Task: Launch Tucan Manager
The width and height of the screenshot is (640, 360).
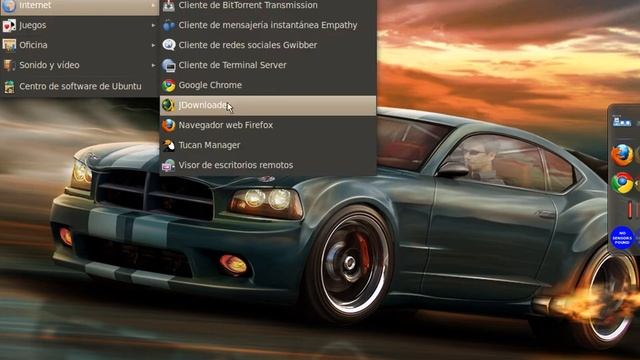Action: 268,145
